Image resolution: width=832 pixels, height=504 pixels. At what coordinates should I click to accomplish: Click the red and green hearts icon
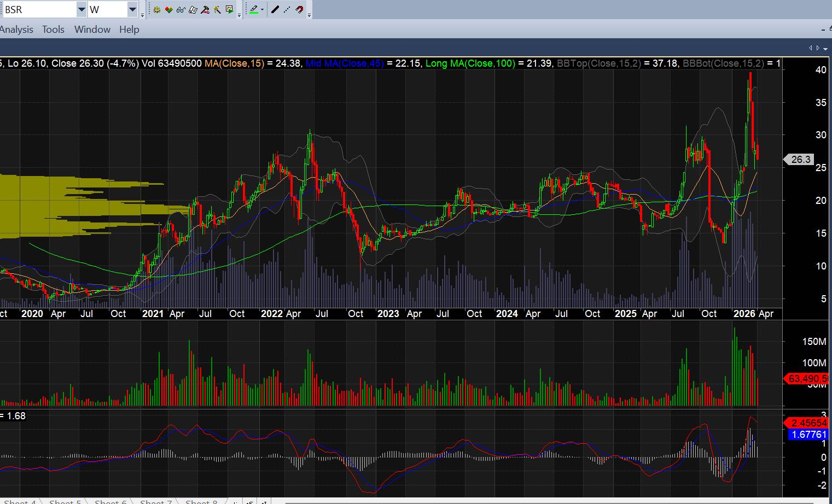click(169, 10)
